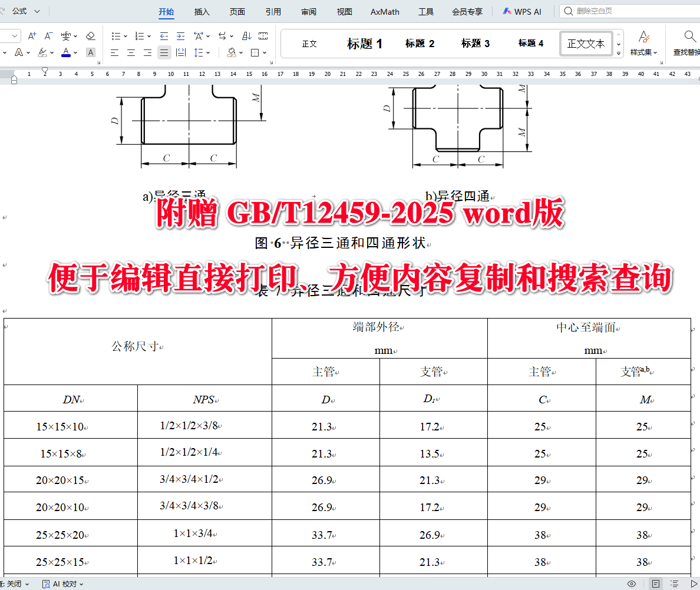This screenshot has height=590, width=700.
Task: Open the shading color picker
Action: 232,52
